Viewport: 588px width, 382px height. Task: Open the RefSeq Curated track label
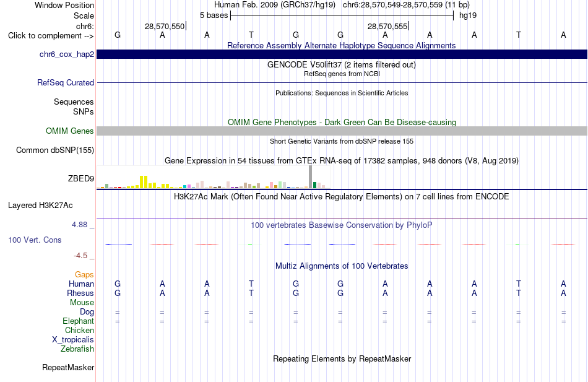pyautogui.click(x=66, y=82)
